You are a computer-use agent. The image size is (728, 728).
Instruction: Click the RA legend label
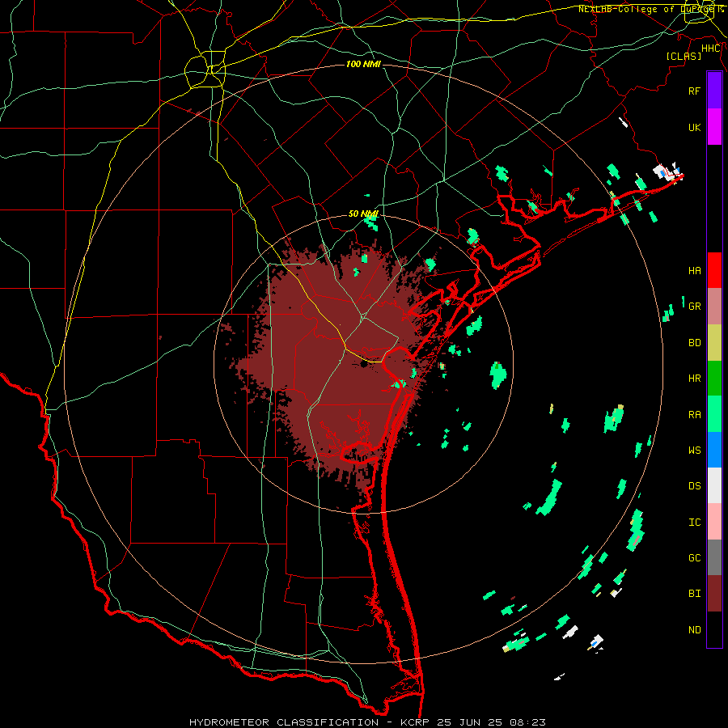[x=695, y=415]
